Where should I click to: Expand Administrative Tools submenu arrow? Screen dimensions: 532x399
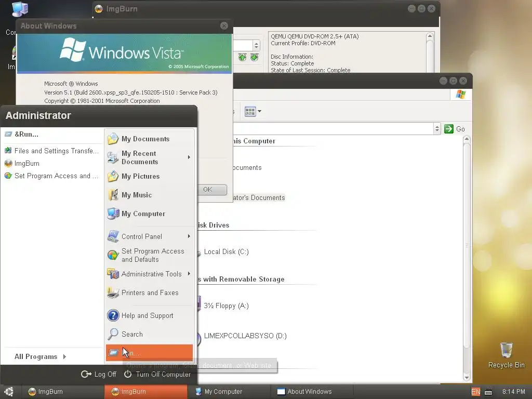189,273
